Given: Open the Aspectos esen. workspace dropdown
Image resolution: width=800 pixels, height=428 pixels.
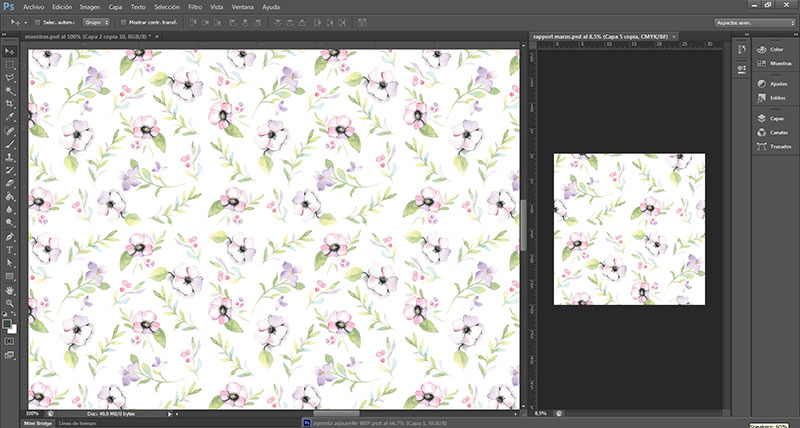Looking at the screenshot, I should [x=755, y=23].
